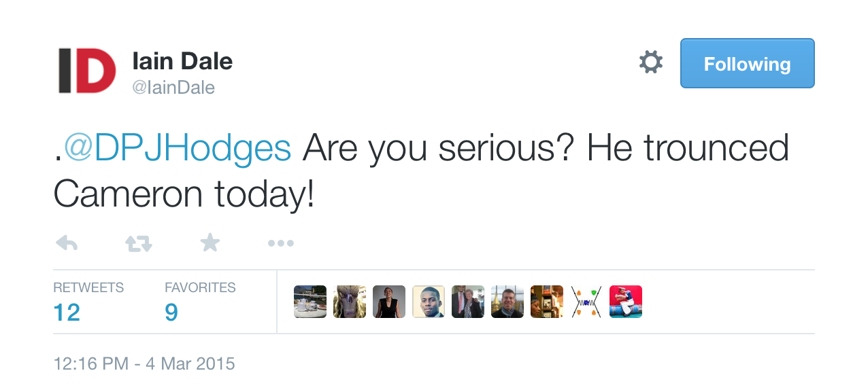Open the smiling man with scarf avatar

507,302
